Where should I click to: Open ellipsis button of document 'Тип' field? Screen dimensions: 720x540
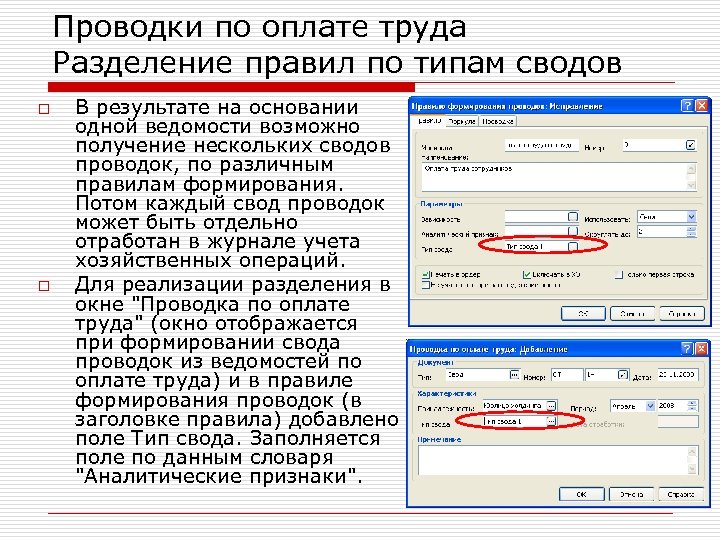tap(514, 375)
